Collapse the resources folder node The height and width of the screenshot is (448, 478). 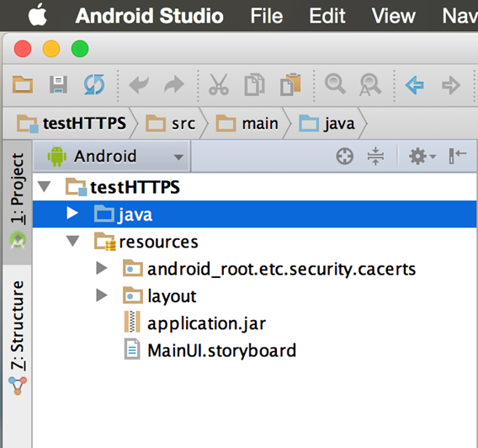73,241
